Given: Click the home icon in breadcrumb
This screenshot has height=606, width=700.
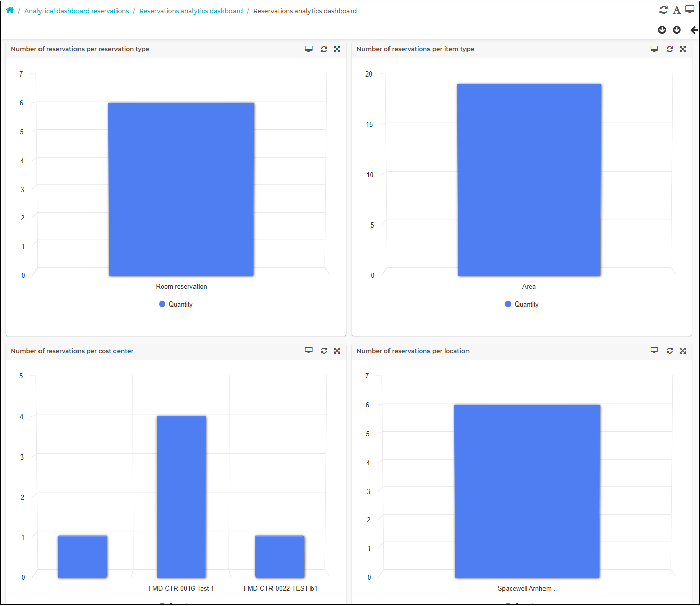Looking at the screenshot, I should tap(10, 10).
